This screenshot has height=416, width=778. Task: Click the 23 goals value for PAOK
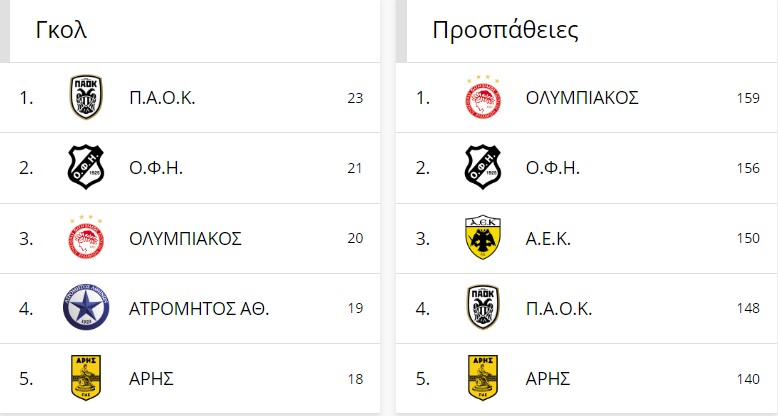pos(355,98)
